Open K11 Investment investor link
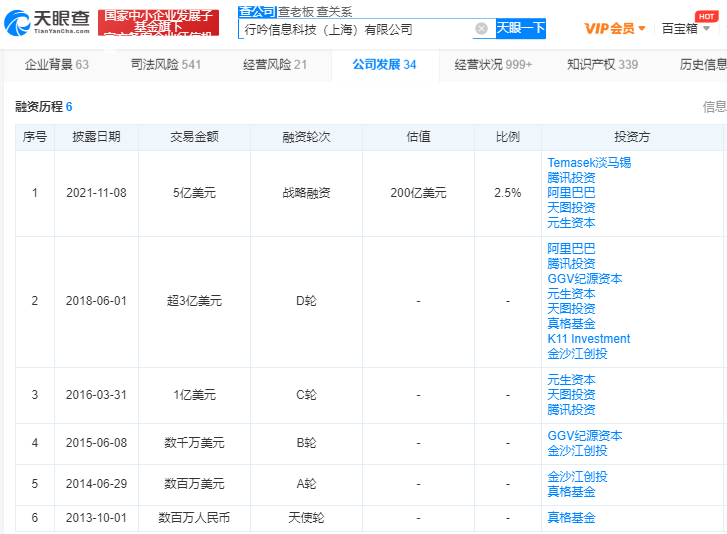This screenshot has width=727, height=534. [589, 339]
